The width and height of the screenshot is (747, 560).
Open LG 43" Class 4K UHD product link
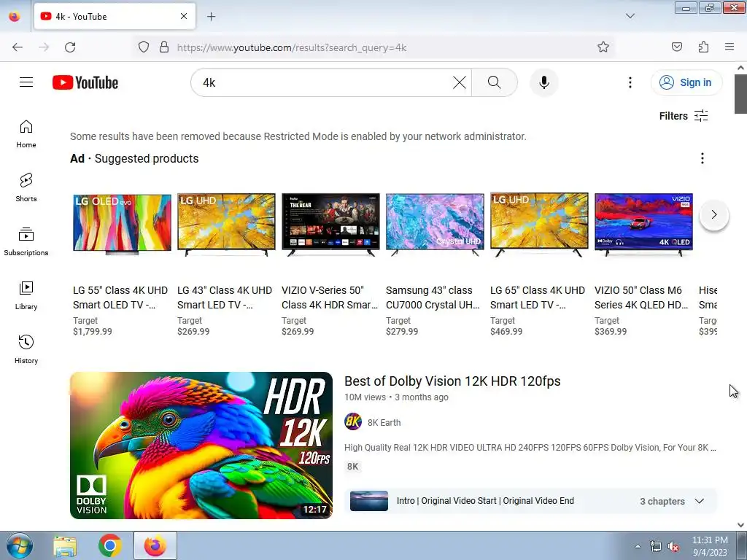pyautogui.click(x=225, y=297)
